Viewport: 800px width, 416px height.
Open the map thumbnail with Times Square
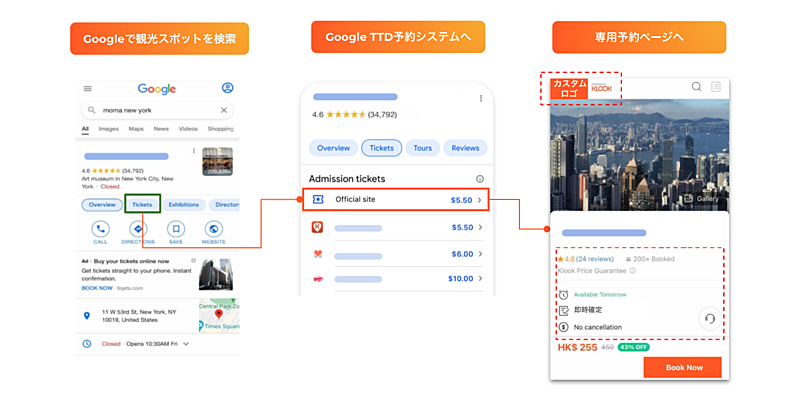pyautogui.click(x=219, y=315)
